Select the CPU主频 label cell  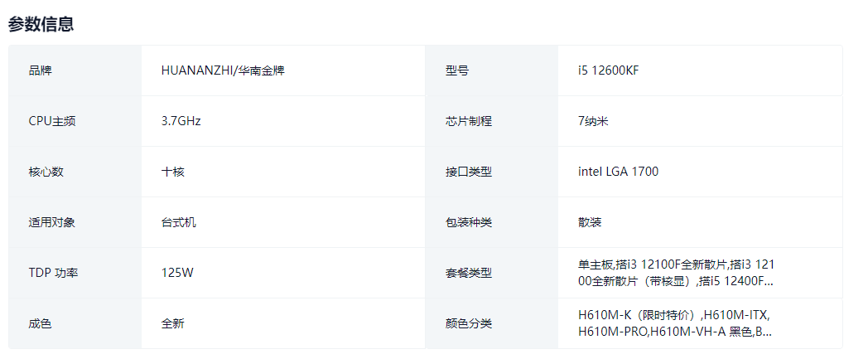tap(52, 121)
